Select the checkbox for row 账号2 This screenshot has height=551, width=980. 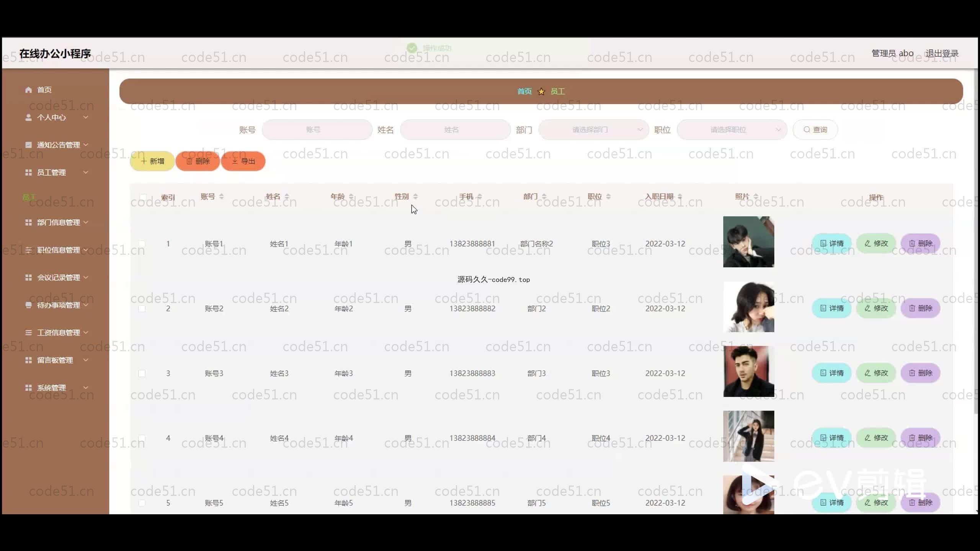pos(142,308)
